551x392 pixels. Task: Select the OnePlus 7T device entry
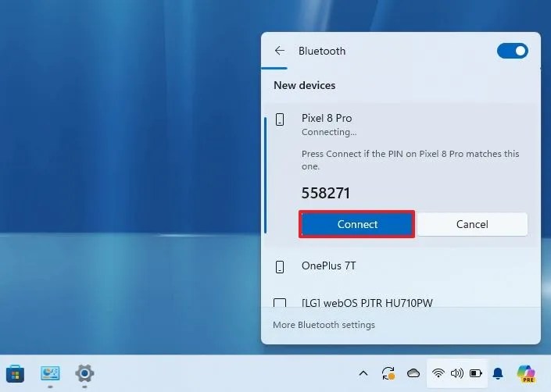(401, 266)
